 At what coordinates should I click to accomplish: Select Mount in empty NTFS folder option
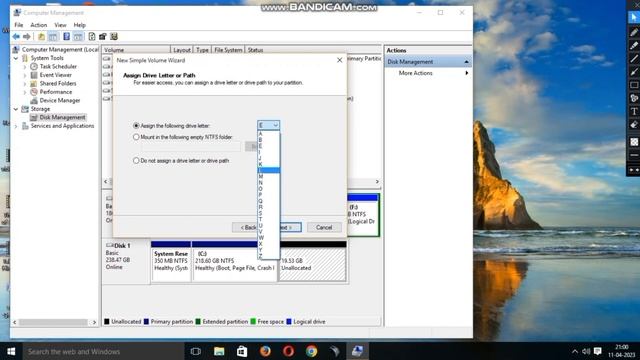pyautogui.click(x=136, y=137)
